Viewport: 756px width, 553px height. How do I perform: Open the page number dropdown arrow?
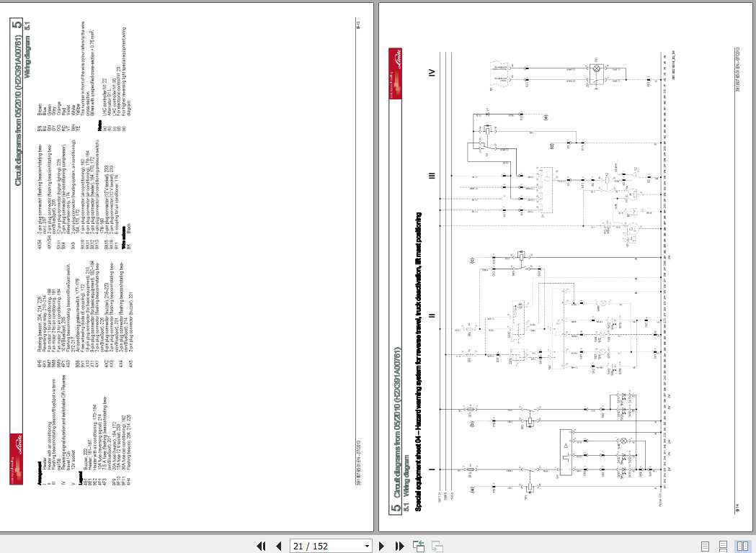pyautogui.click(x=368, y=546)
